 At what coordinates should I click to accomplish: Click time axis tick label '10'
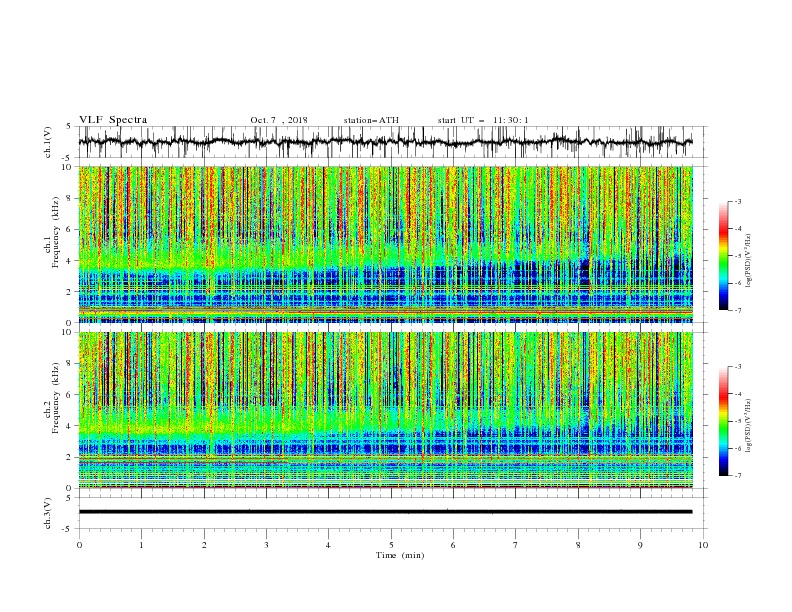703,545
